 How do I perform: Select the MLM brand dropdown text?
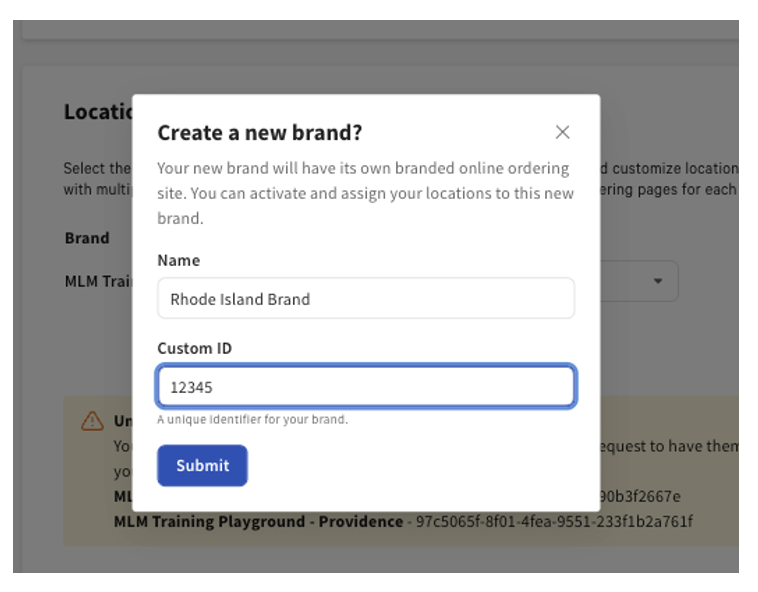97,281
